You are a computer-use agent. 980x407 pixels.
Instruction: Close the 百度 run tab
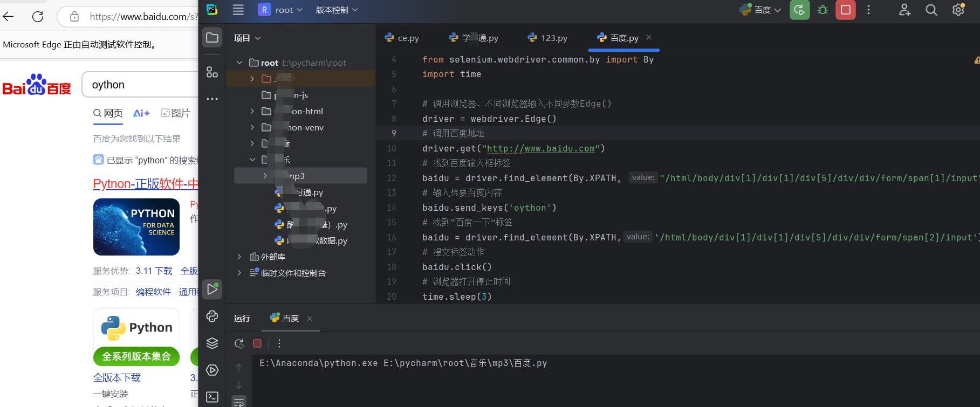coord(310,319)
